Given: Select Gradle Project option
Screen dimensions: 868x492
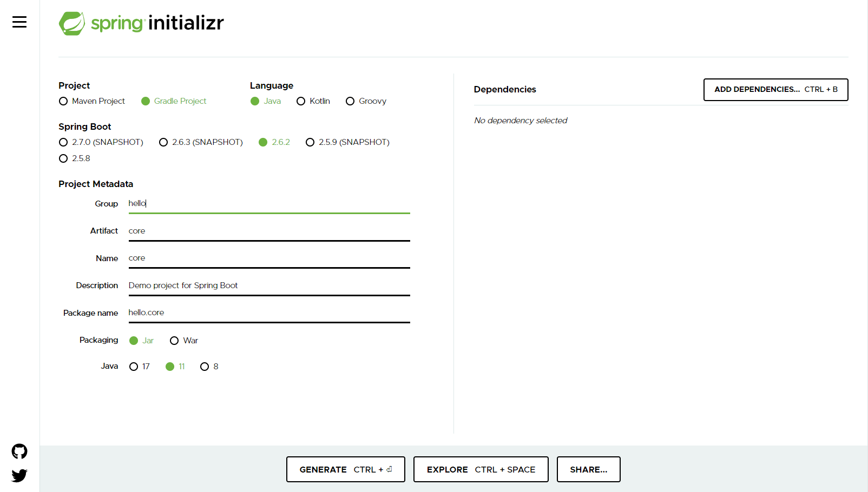Looking at the screenshot, I should [174, 101].
